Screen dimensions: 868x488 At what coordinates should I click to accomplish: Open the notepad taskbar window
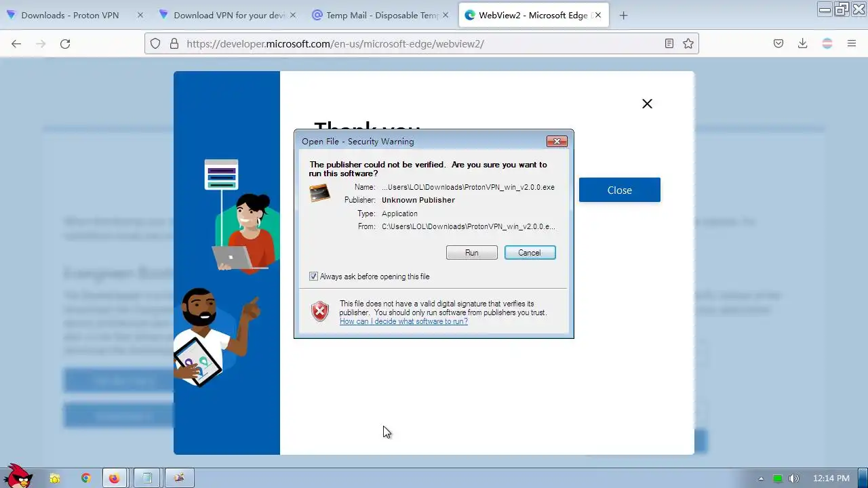(146, 479)
